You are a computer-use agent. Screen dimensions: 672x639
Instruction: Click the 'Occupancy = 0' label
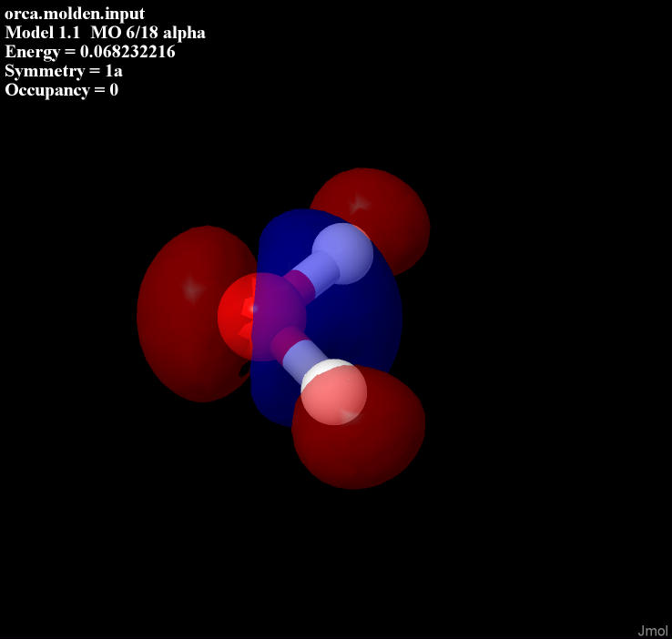(61, 90)
